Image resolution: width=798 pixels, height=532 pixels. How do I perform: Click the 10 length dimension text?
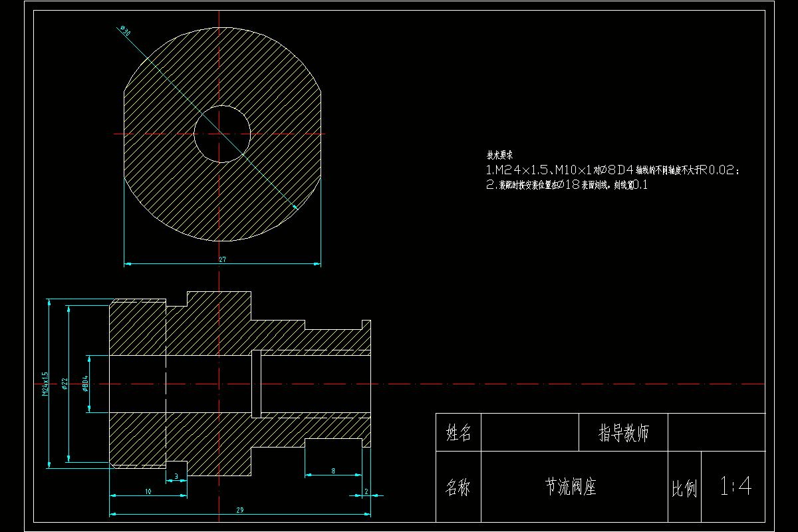(x=148, y=491)
